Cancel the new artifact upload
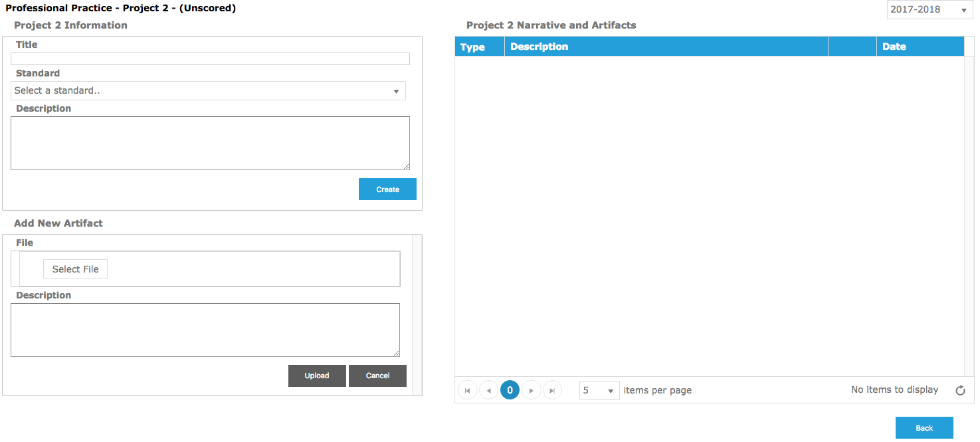 377,376
